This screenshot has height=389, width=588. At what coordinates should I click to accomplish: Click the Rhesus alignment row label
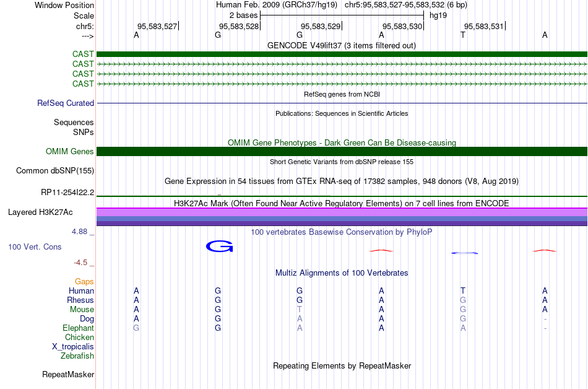pyautogui.click(x=80, y=300)
